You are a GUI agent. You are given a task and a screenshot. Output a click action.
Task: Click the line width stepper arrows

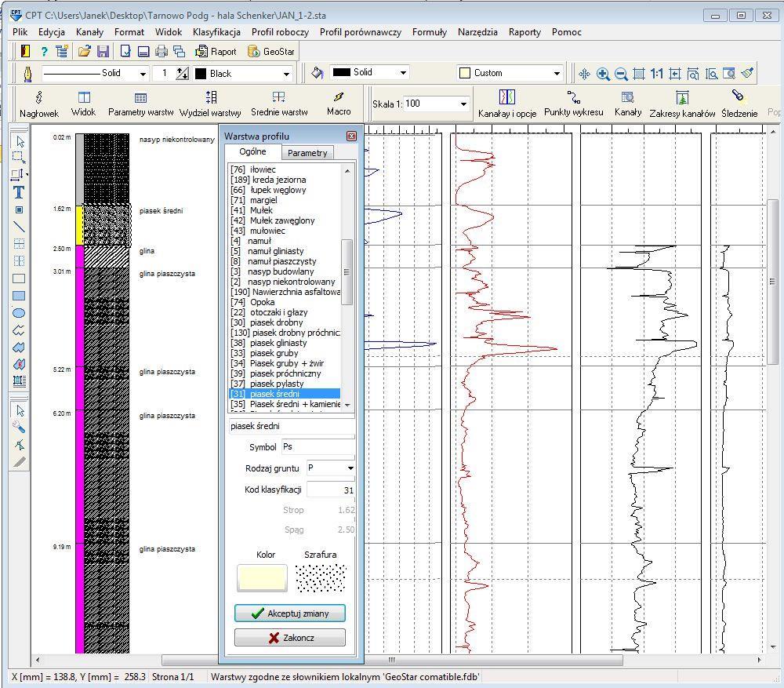click(183, 74)
